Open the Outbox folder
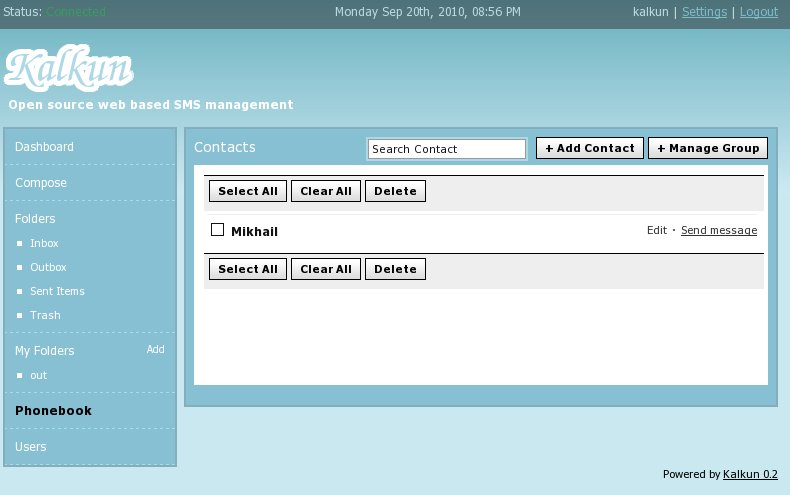 pyautogui.click(x=48, y=267)
